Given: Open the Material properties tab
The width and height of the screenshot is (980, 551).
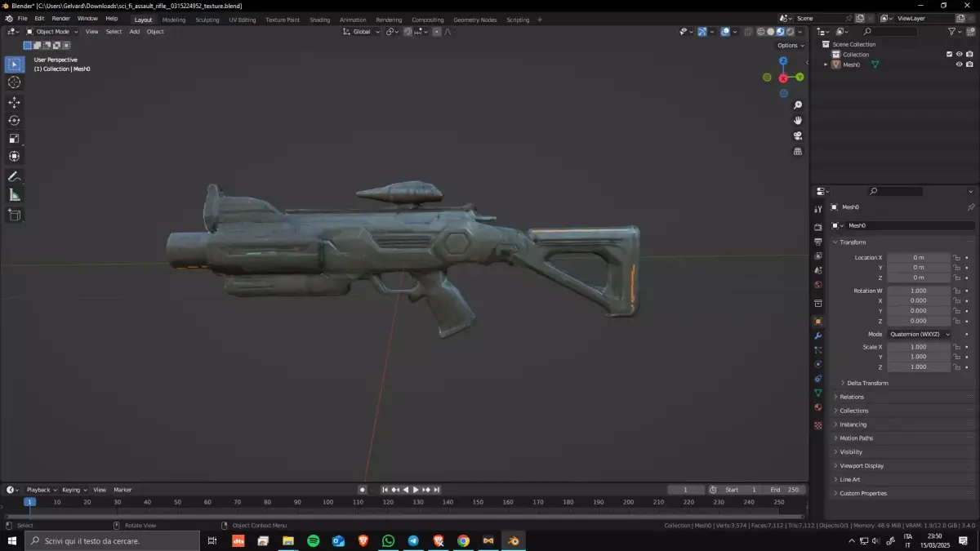Looking at the screenshot, I should [x=818, y=407].
